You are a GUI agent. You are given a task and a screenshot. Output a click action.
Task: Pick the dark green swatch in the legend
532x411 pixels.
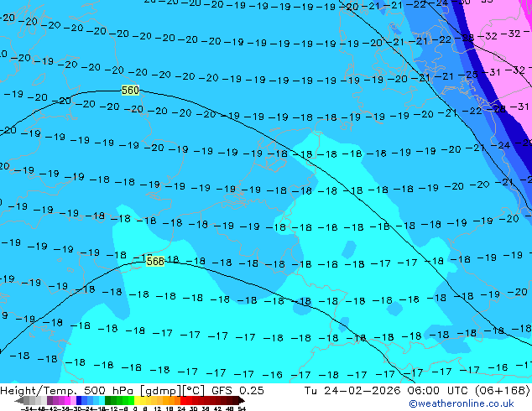coord(108,400)
